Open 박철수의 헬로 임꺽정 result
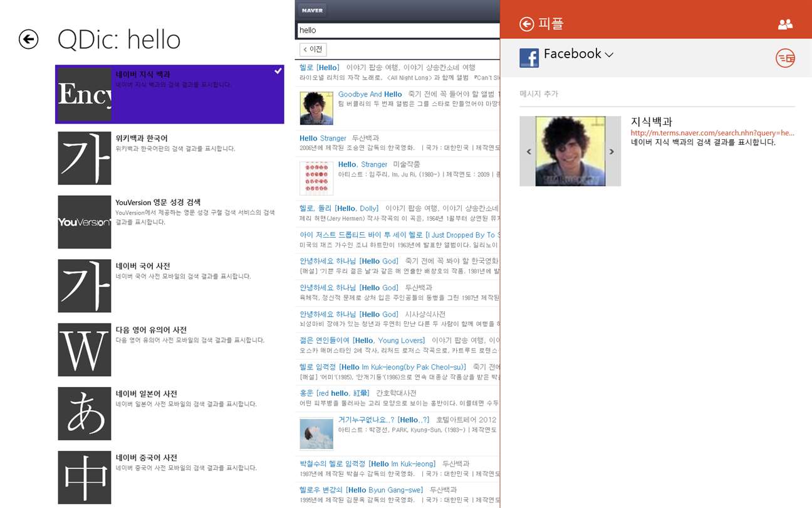The height and width of the screenshot is (508, 812). (367, 464)
